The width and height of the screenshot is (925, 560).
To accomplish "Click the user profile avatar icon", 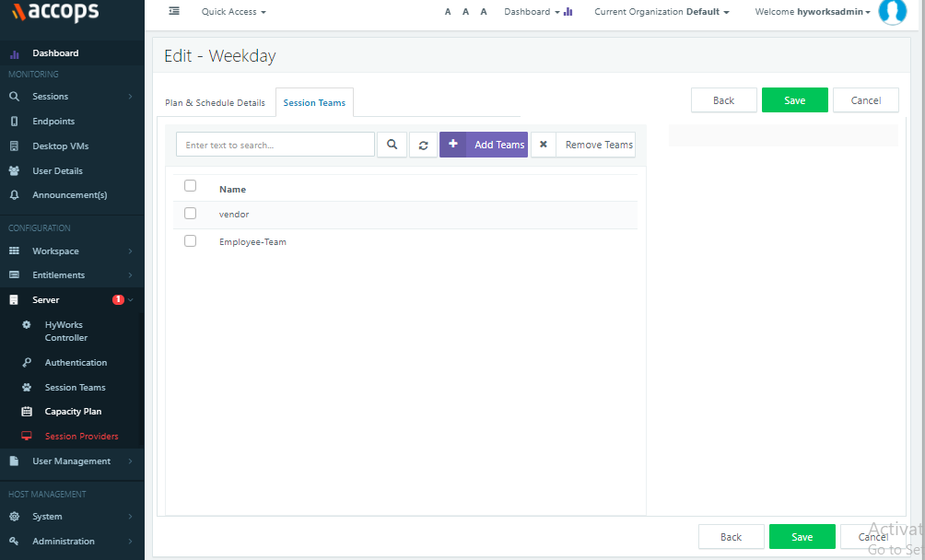I will pos(892,11).
